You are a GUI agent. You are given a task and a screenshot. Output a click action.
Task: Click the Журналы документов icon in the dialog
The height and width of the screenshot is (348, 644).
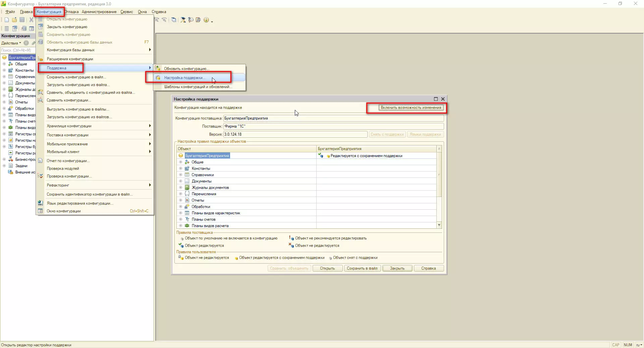[x=187, y=188]
